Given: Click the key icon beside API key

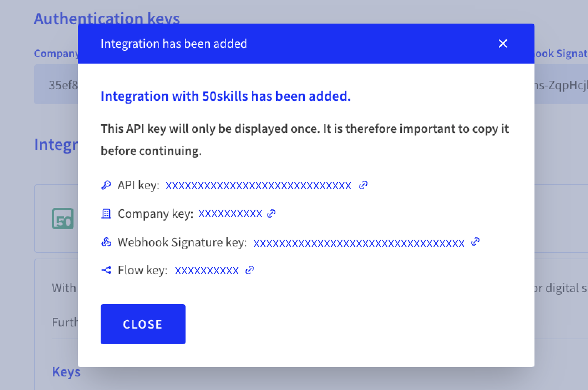Looking at the screenshot, I should pyautogui.click(x=106, y=185).
